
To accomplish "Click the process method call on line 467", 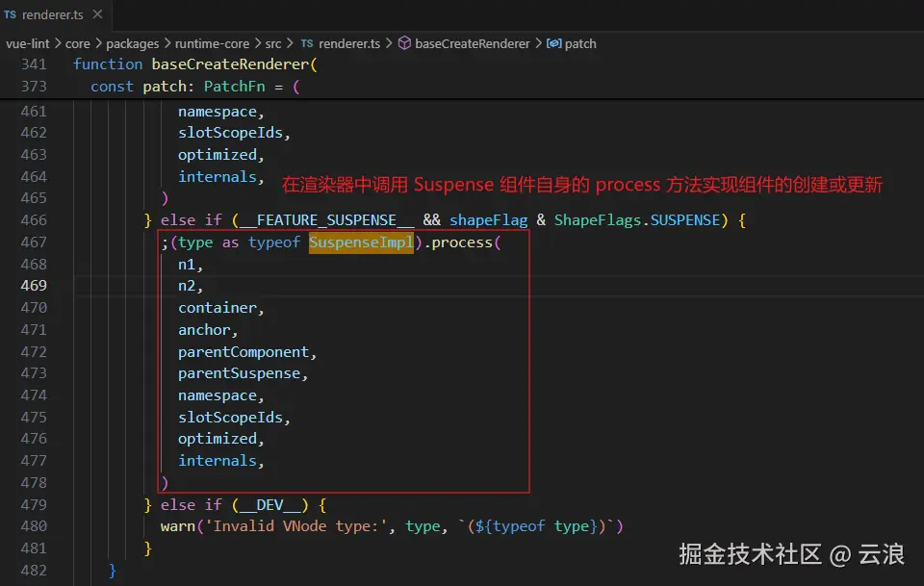I will (x=462, y=242).
